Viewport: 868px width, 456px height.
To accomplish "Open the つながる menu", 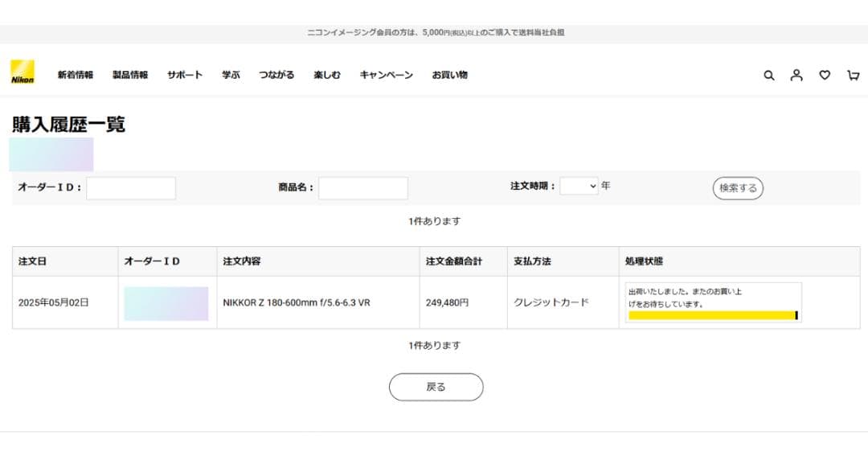I will (x=276, y=75).
